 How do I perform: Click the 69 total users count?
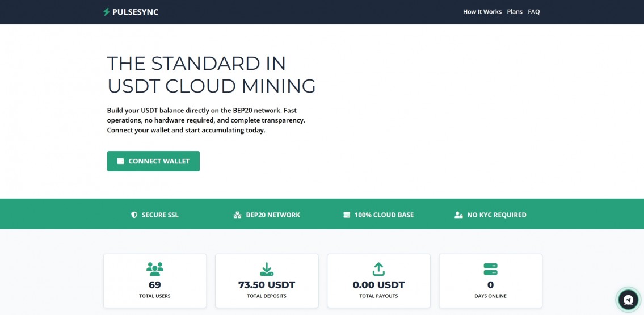[x=154, y=285]
